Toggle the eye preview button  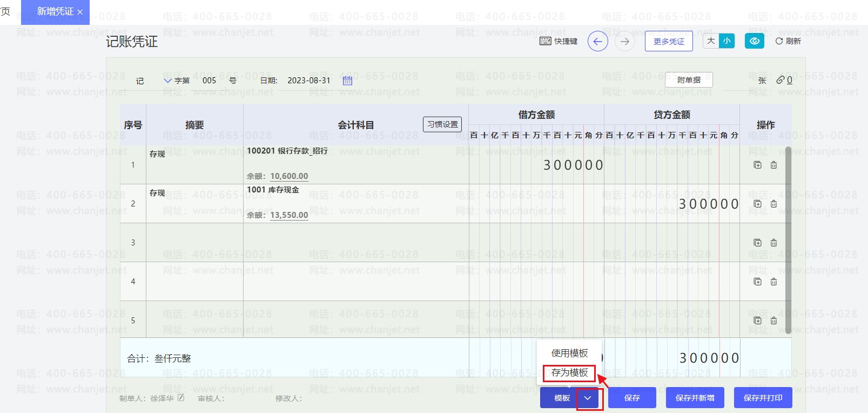pyautogui.click(x=754, y=41)
